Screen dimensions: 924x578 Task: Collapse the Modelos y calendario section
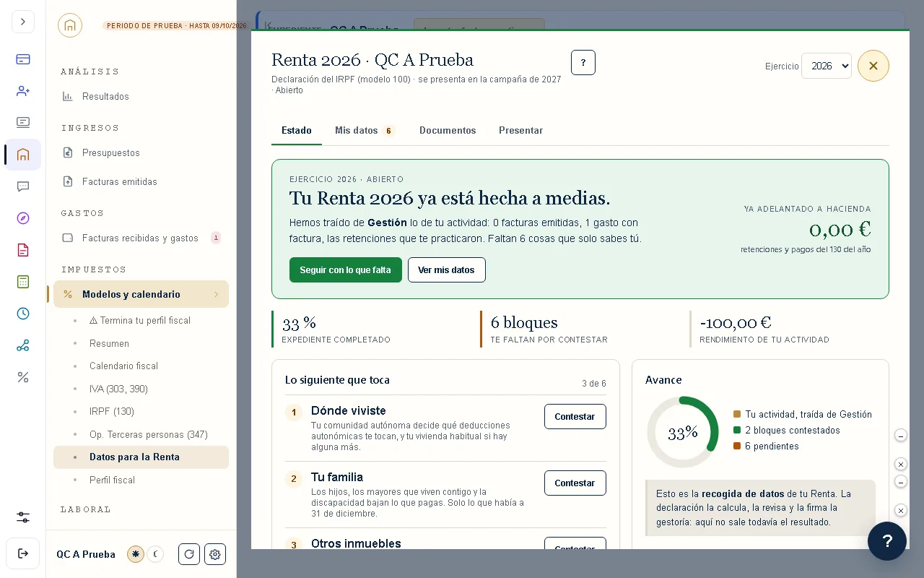[141, 294]
